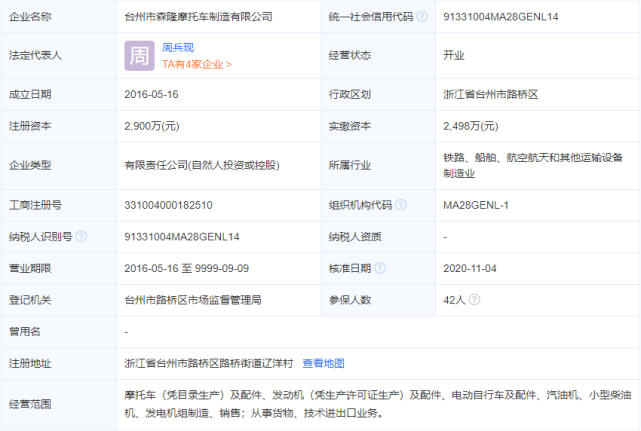Click the 注册资本 label cell
641x431 pixels.
point(59,126)
